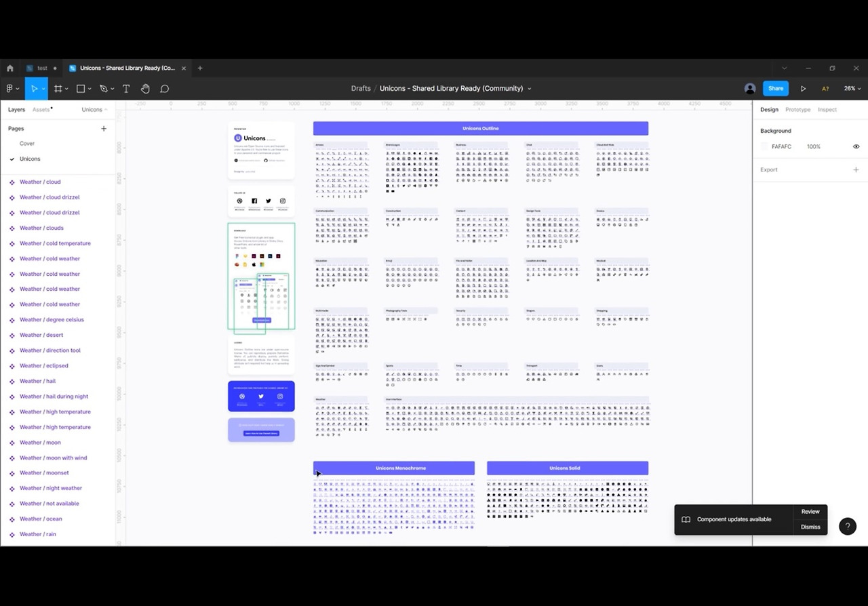Image resolution: width=868 pixels, height=606 pixels.
Task: Expand the tab bar chevron menu
Action: click(785, 68)
